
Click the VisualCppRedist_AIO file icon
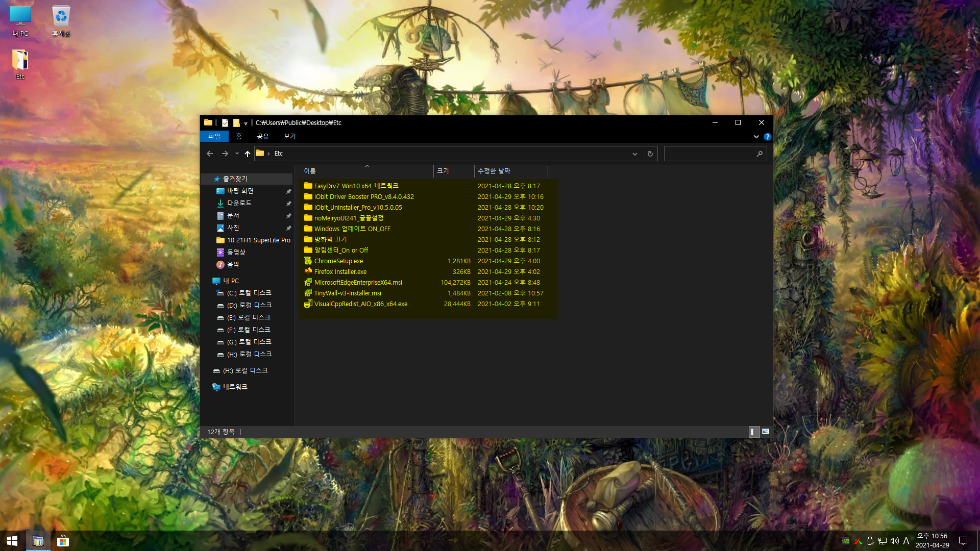pos(308,304)
